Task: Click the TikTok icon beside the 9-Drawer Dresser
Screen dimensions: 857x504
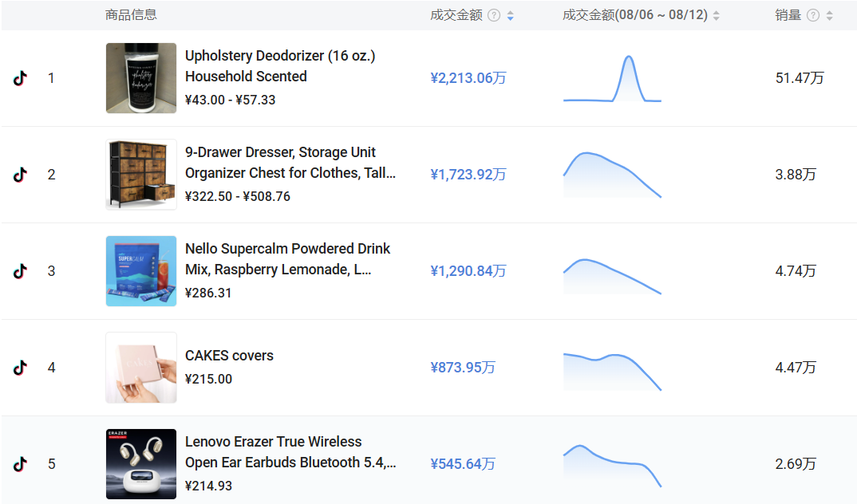Action: pyautogui.click(x=20, y=175)
